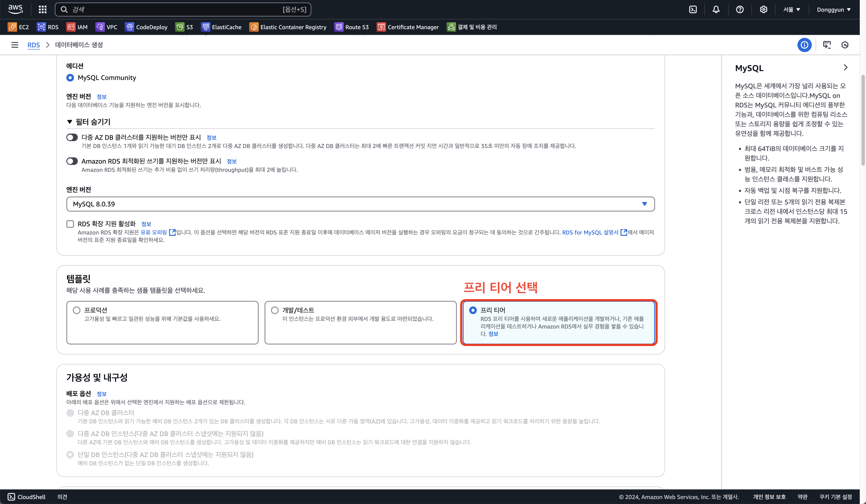Screen dimensions: 866x504
Task: Open EC2 shortcut in favorites bar
Action: tap(19, 27)
